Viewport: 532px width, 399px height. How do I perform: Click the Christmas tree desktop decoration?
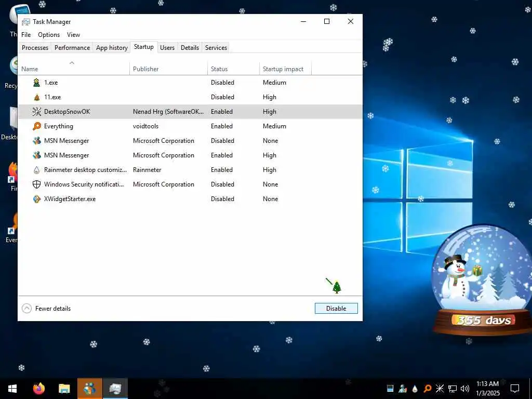click(337, 287)
